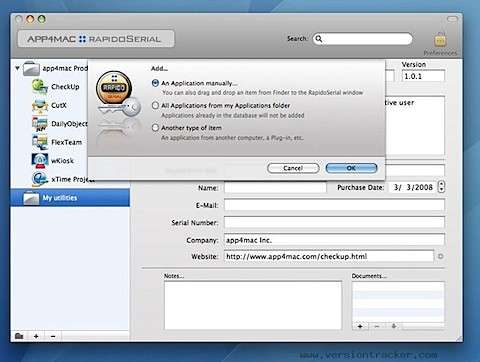Click the wKiosk app icon

tap(40, 161)
